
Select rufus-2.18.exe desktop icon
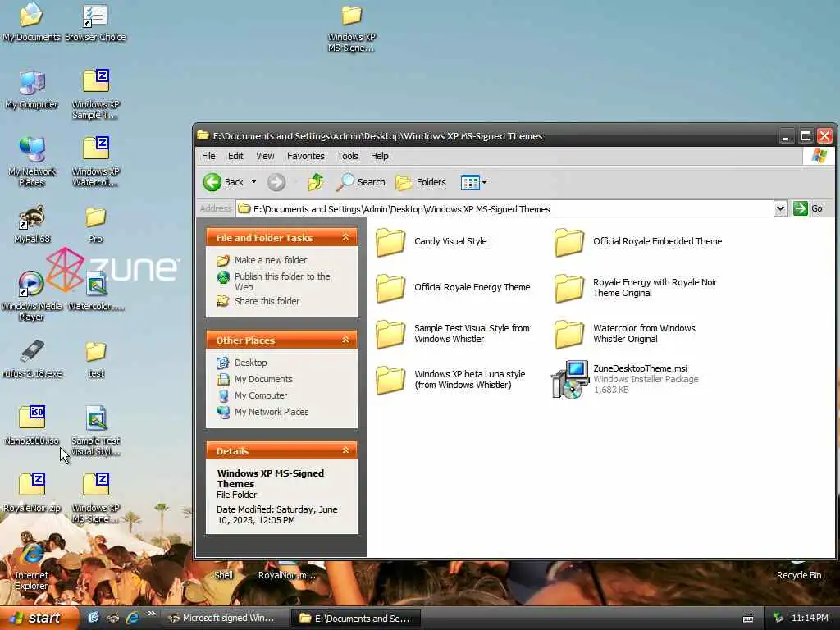click(x=32, y=359)
